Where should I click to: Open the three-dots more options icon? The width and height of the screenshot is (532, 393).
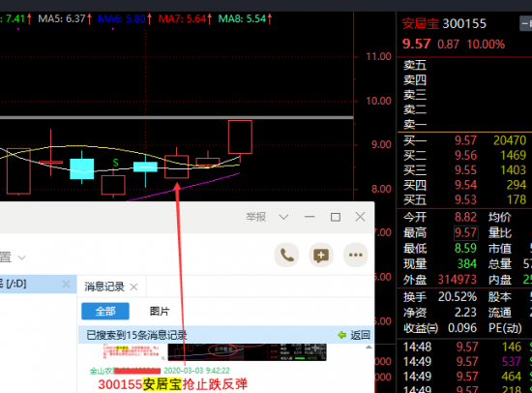coord(356,256)
